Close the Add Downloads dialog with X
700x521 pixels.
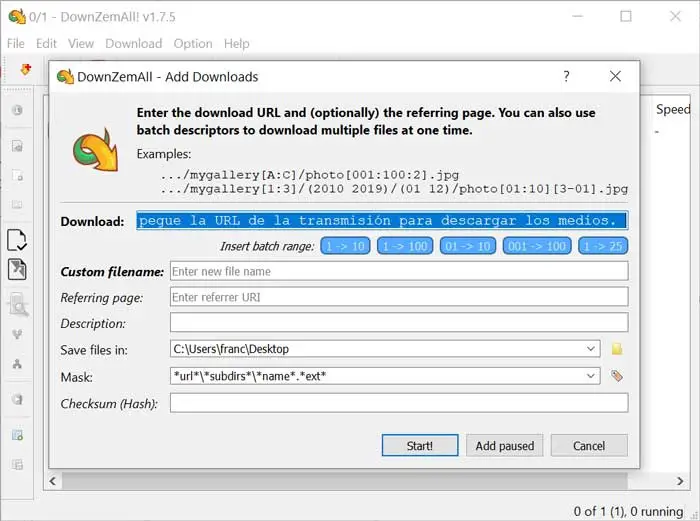pyautogui.click(x=615, y=76)
